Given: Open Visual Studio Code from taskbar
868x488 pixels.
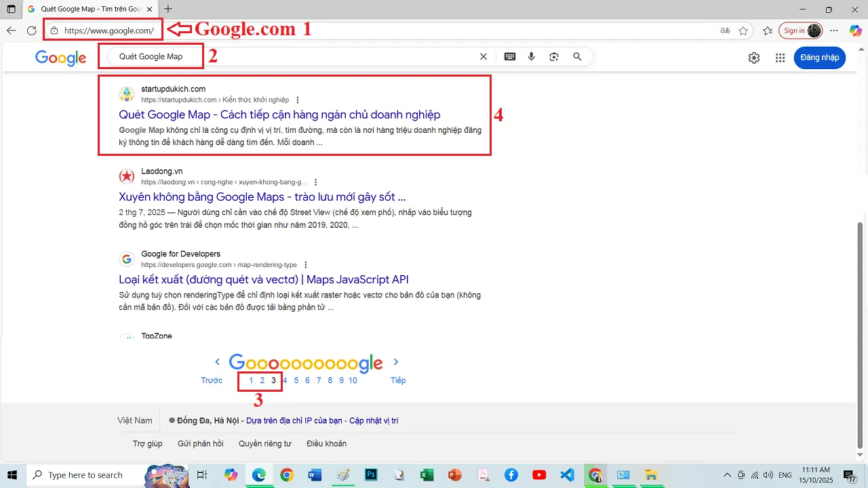Looking at the screenshot, I should point(567,475).
